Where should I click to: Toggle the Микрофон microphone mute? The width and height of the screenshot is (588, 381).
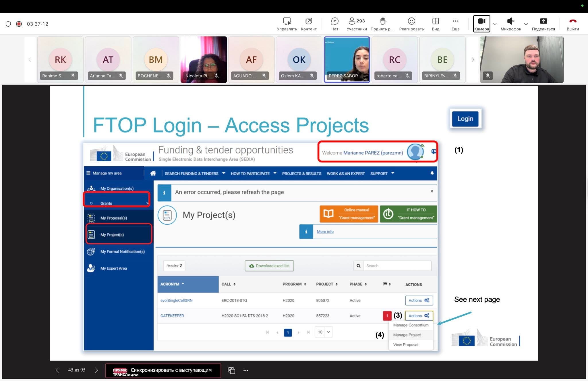(511, 24)
